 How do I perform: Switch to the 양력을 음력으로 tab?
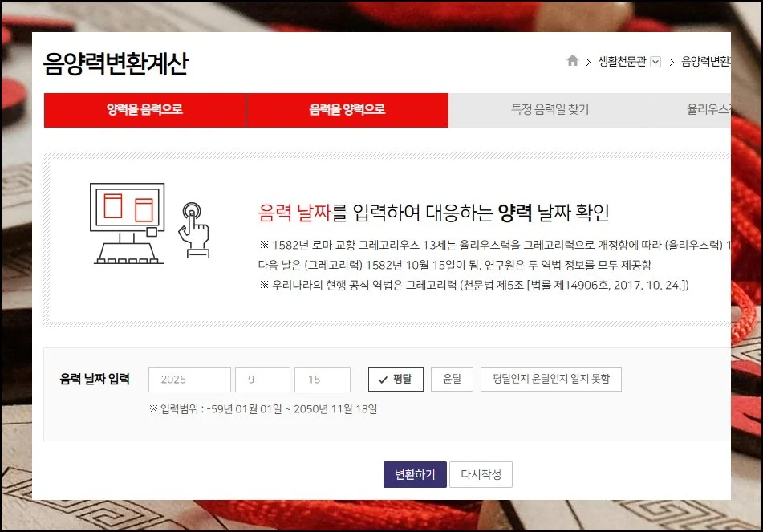(x=144, y=110)
